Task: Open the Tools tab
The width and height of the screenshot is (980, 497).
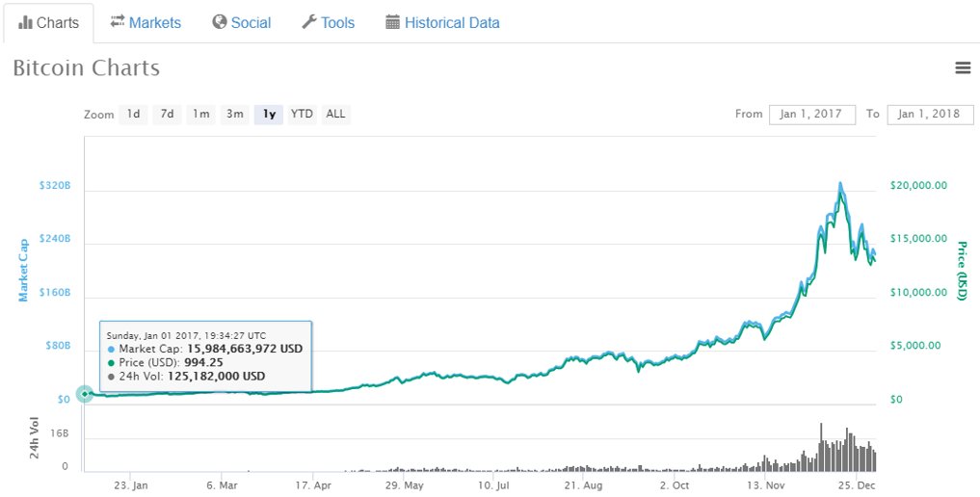Action: click(329, 23)
